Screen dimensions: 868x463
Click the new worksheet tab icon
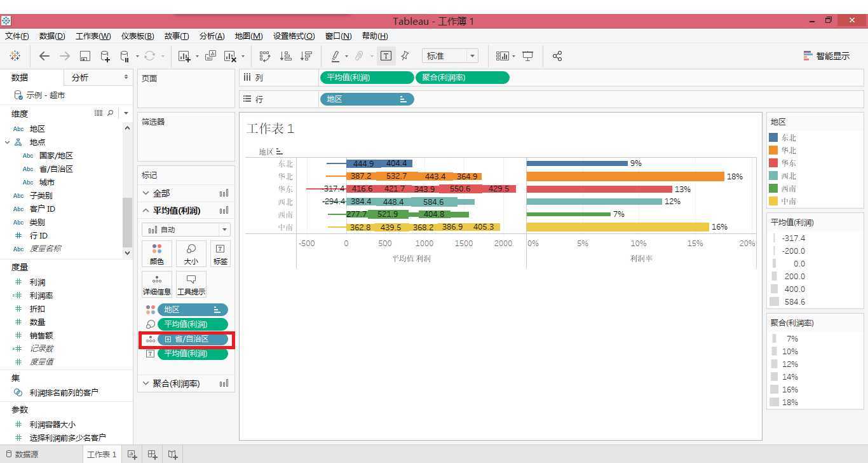(132, 454)
